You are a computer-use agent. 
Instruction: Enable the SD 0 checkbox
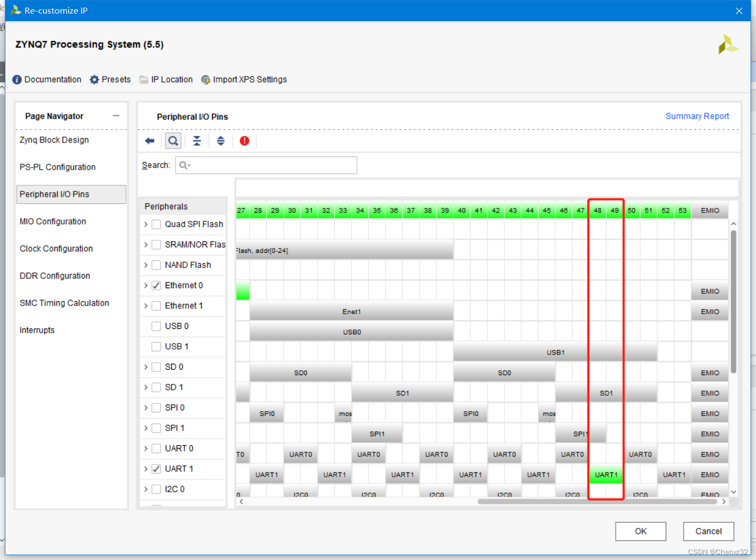pos(156,367)
